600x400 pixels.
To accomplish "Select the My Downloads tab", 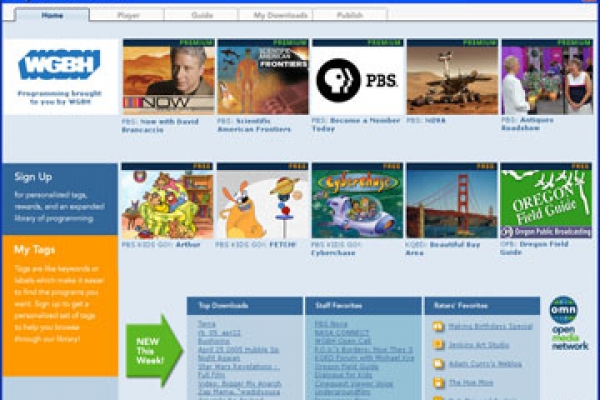I will 280,15.
